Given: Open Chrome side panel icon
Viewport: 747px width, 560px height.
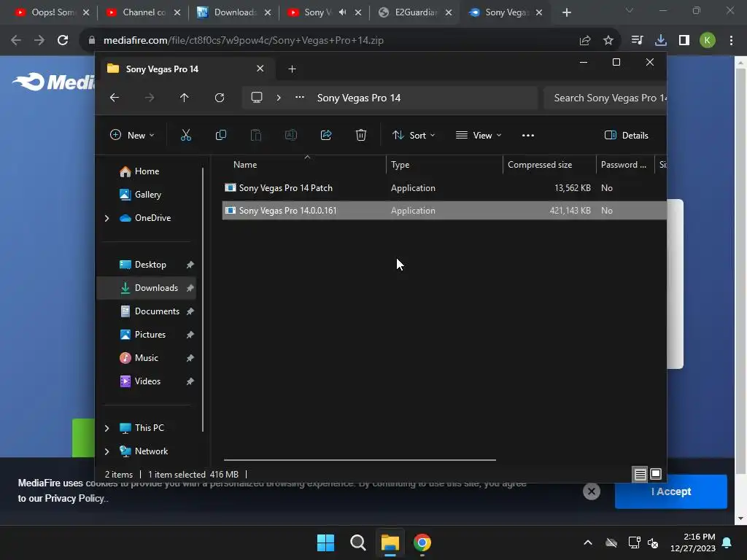Looking at the screenshot, I should [x=684, y=41].
